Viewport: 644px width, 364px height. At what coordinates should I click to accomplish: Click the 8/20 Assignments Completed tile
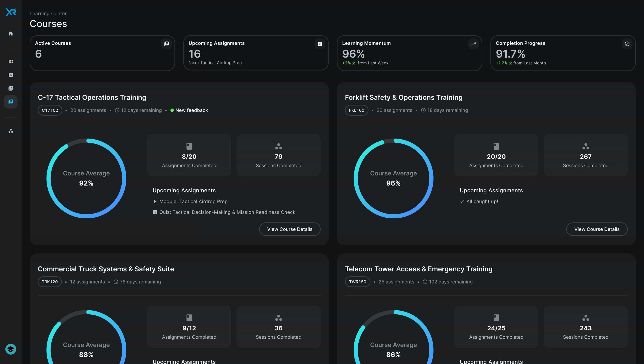pyautogui.click(x=189, y=155)
